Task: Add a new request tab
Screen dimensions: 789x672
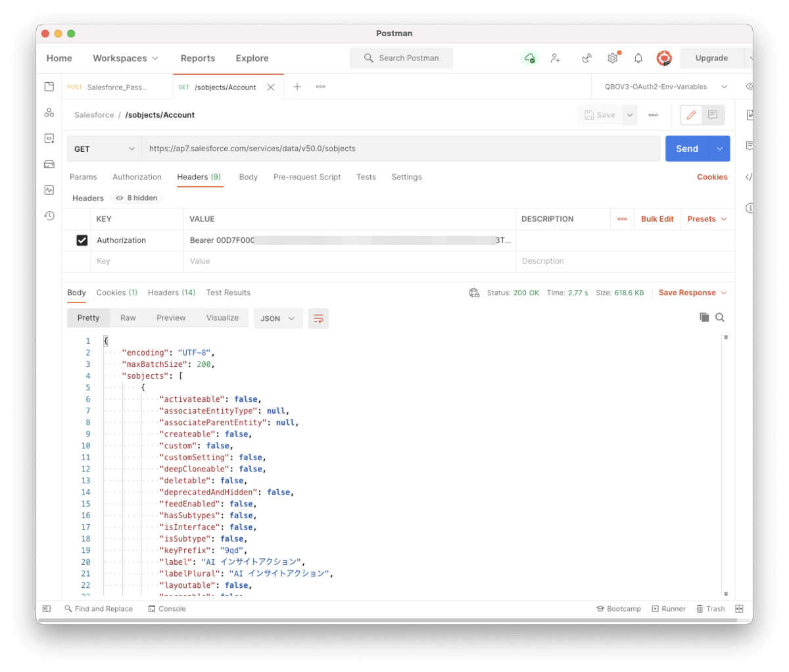Action: 297,87
